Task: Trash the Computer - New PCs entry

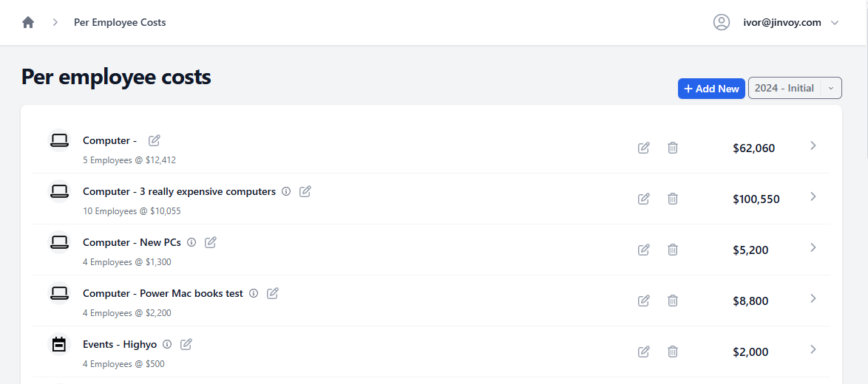Action: [673, 249]
